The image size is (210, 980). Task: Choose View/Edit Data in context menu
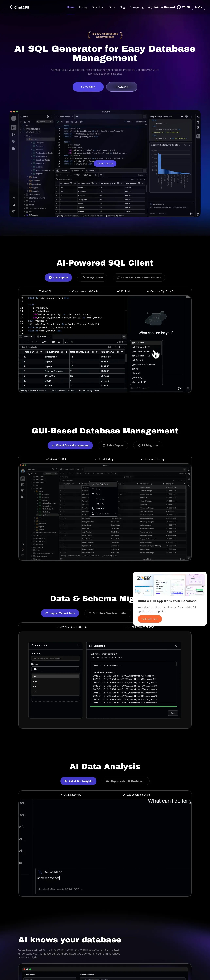[x=104, y=484]
